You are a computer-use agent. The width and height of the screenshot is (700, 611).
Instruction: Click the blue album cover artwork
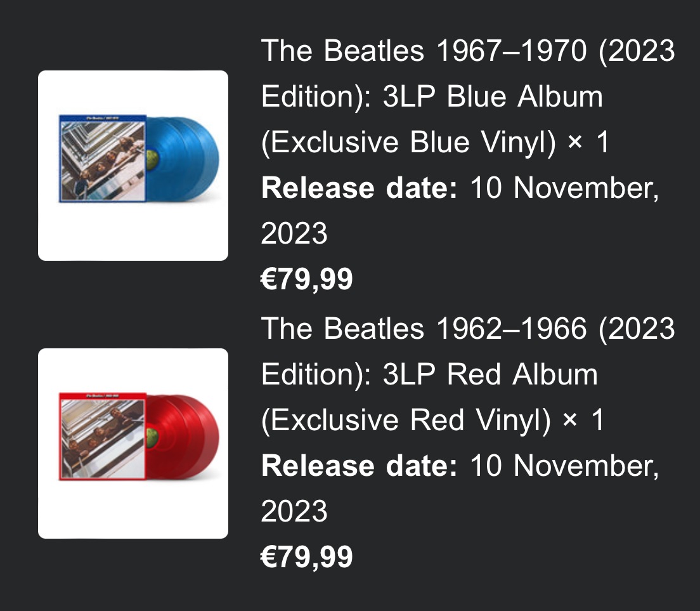(103, 159)
